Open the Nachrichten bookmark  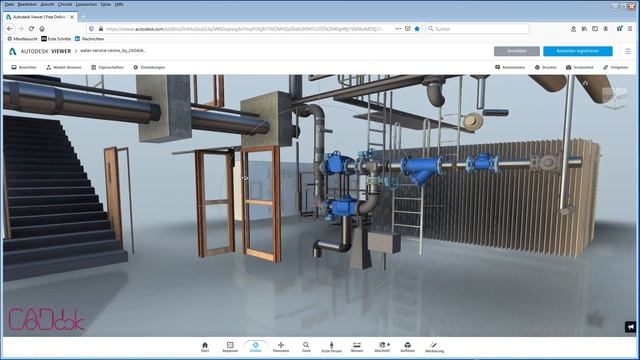click(89, 39)
